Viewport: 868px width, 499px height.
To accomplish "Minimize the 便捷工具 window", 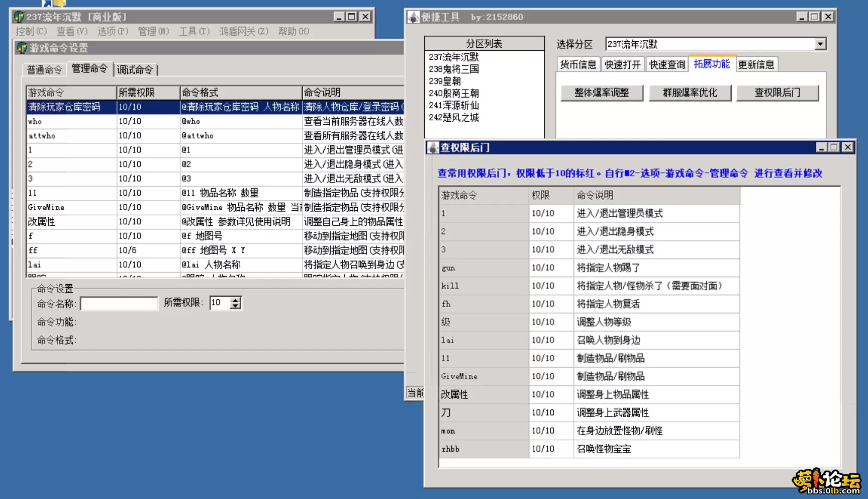I will click(x=802, y=17).
